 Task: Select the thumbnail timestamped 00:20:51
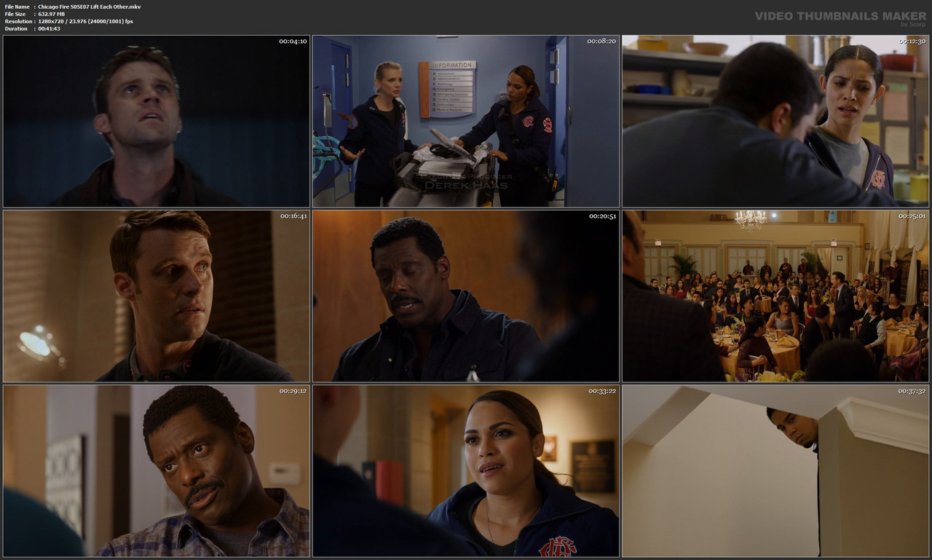466,296
